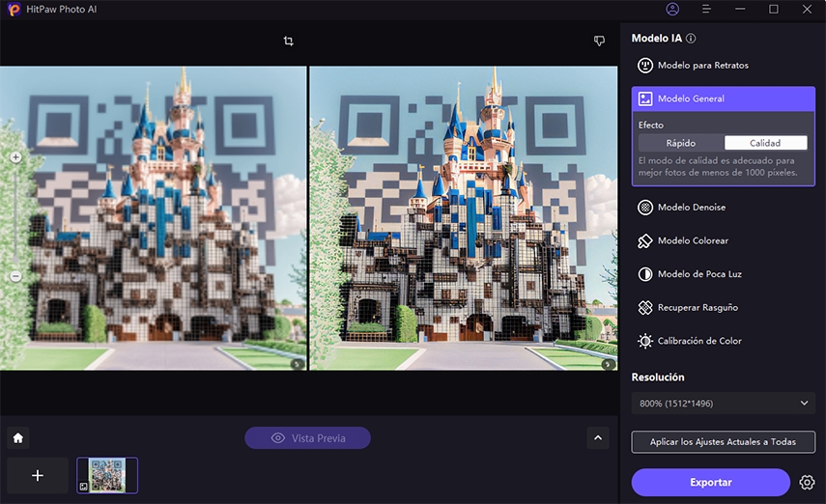The width and height of the screenshot is (826, 504).
Task: Click the enhanced image preview pane
Action: (x=464, y=218)
